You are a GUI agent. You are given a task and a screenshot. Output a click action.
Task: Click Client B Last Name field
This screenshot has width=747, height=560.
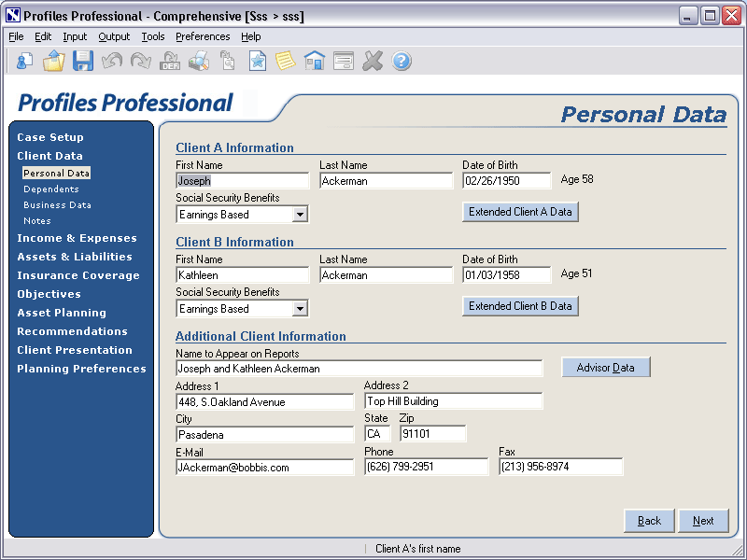click(x=386, y=275)
